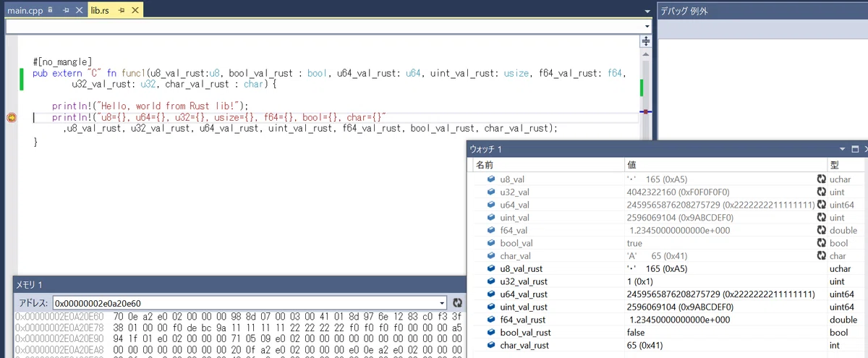Click variable icon beside uint_val_rust
The height and width of the screenshot is (358, 868).
492,307
